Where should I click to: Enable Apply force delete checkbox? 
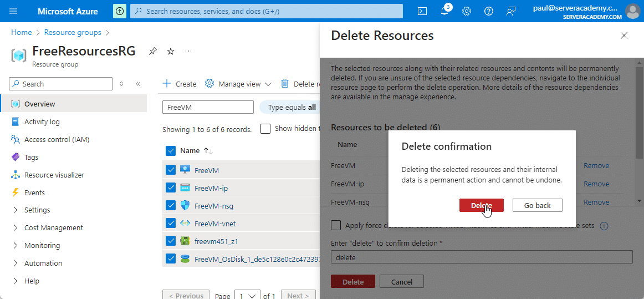[x=336, y=225]
